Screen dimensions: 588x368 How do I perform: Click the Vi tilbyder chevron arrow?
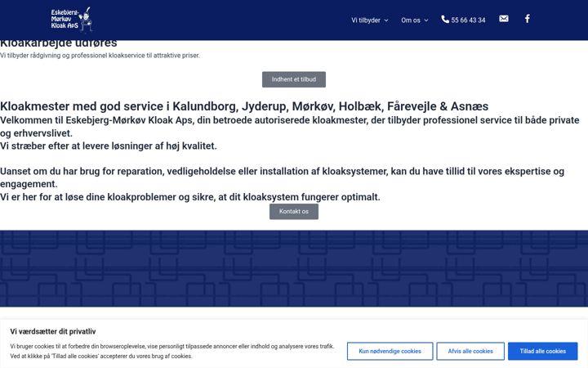[386, 20]
